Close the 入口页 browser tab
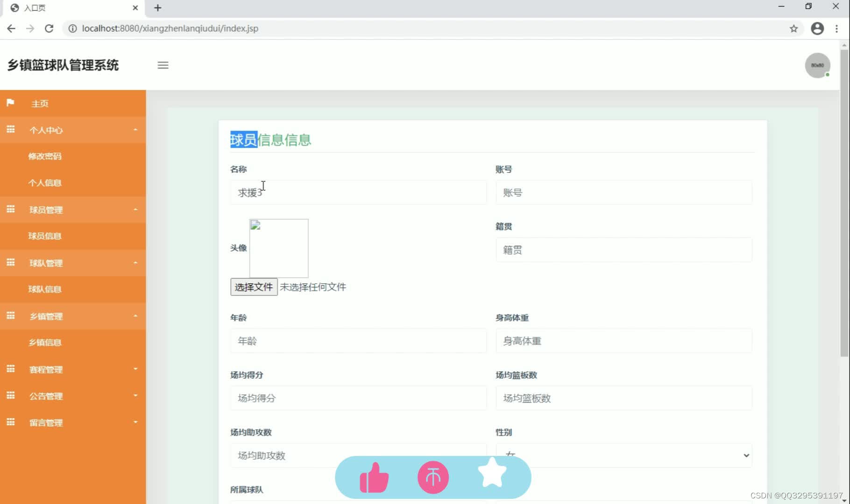This screenshot has height=504, width=850. (135, 8)
